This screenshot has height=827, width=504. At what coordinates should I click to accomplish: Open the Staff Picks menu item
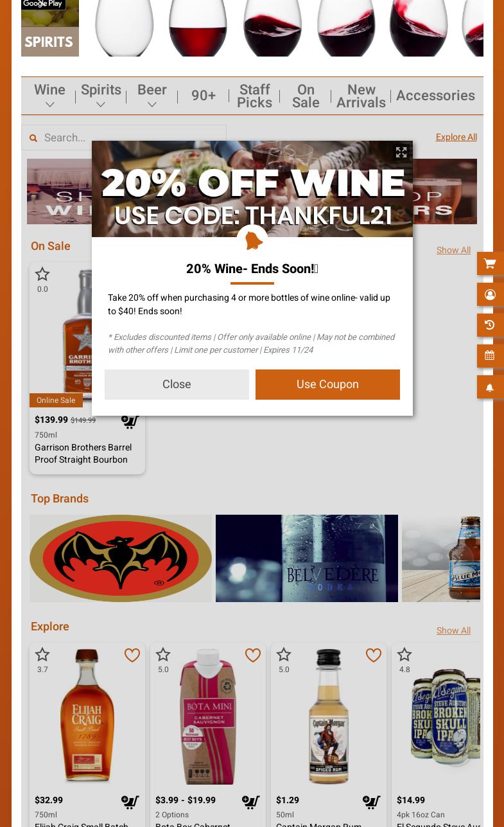tap(254, 96)
